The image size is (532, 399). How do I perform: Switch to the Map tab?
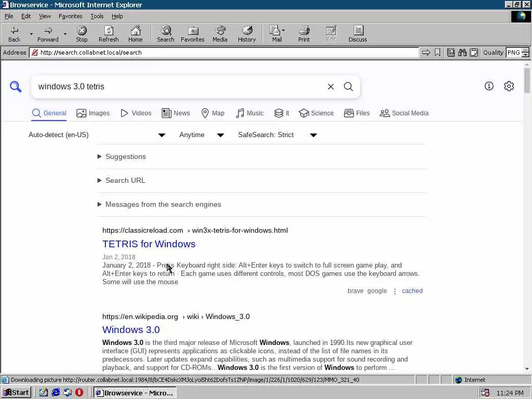(x=212, y=113)
